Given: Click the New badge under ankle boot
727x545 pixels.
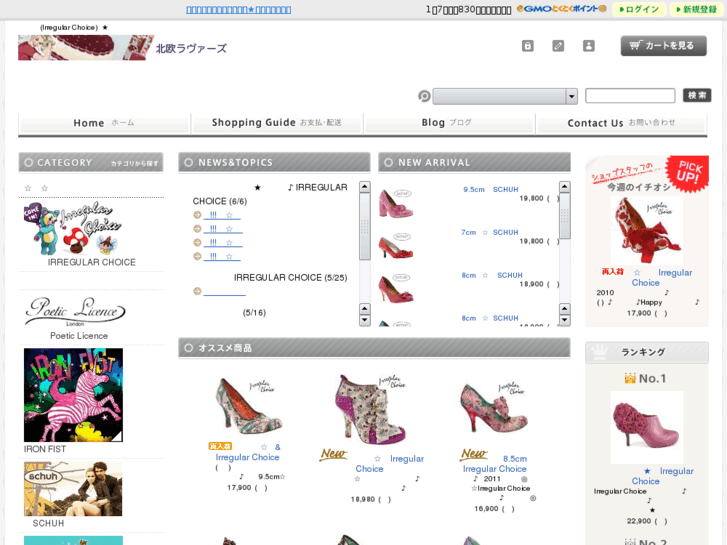Looking at the screenshot, I should pos(333,454).
